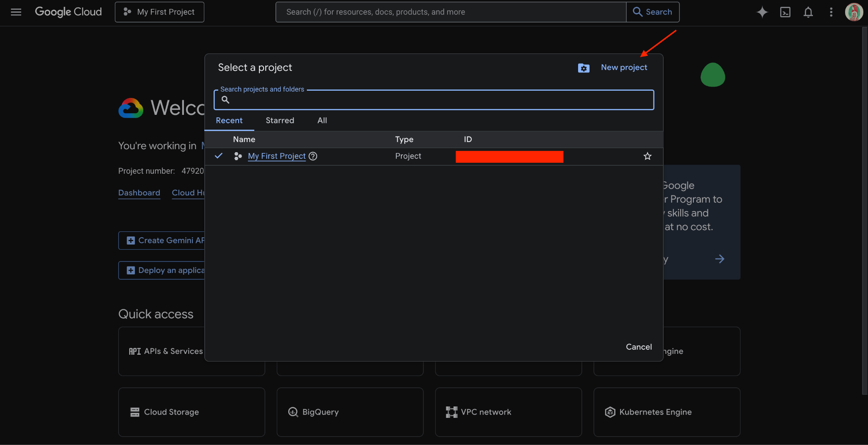The height and width of the screenshot is (445, 868).
Task: Open the main navigation hamburger menu
Action: [16, 12]
